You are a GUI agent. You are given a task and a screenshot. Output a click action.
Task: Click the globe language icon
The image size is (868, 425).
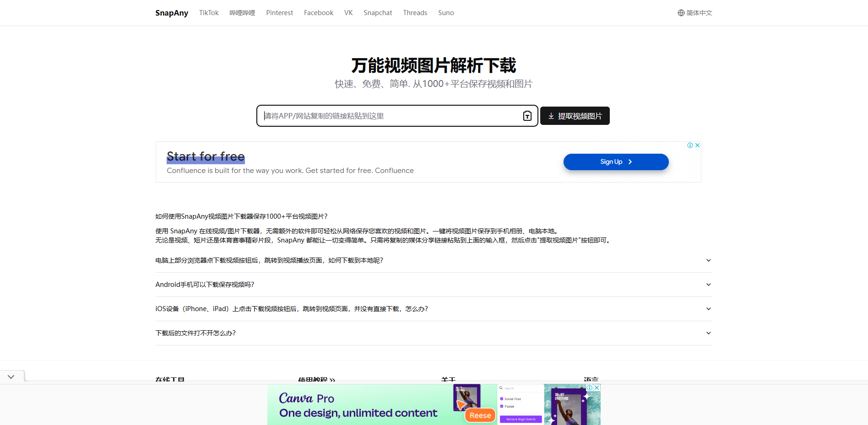click(681, 13)
